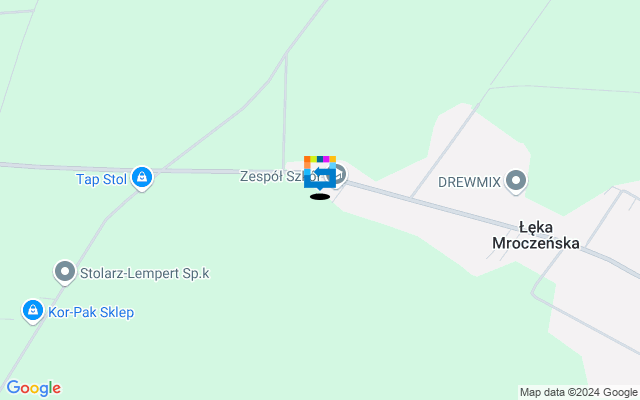This screenshot has height=400, width=640.
Task: Open the Google logo
Action: (34, 388)
